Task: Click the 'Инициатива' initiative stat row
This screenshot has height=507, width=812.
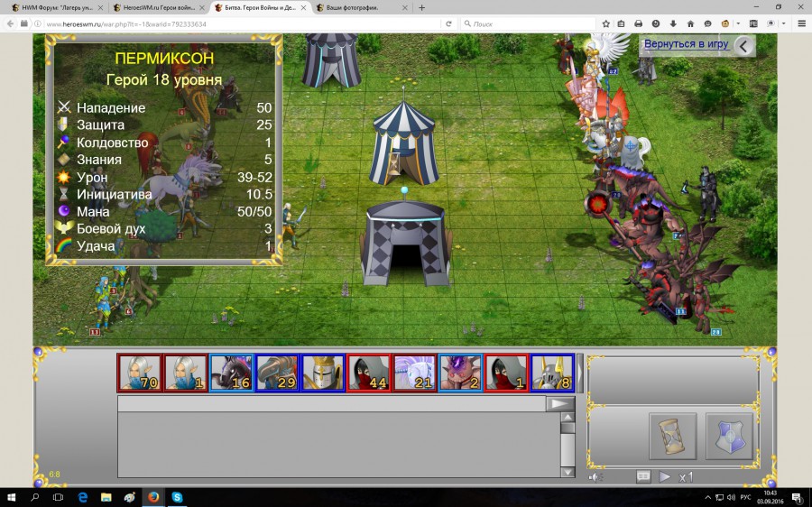Action: click(165, 194)
